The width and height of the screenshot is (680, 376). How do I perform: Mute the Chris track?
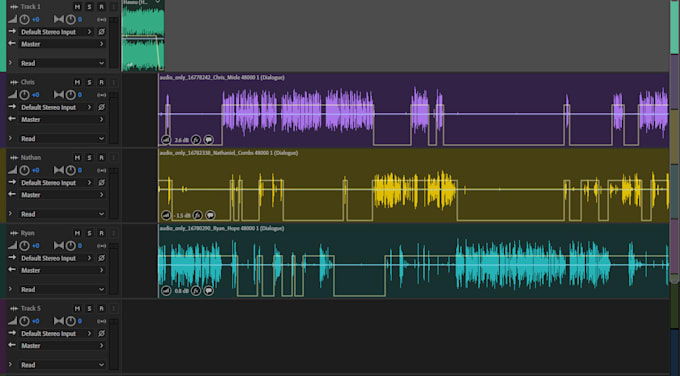pyautogui.click(x=77, y=82)
